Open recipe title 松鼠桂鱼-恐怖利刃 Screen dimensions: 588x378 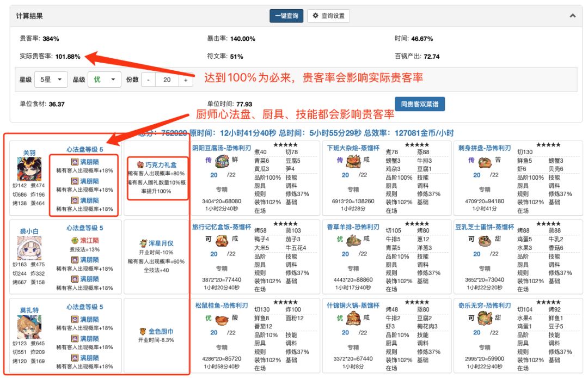pyautogui.click(x=222, y=306)
